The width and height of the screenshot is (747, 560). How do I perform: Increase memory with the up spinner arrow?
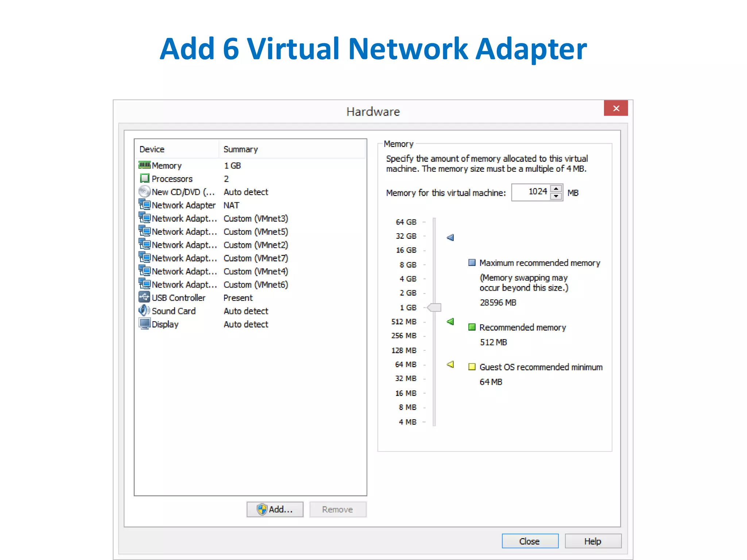point(556,188)
